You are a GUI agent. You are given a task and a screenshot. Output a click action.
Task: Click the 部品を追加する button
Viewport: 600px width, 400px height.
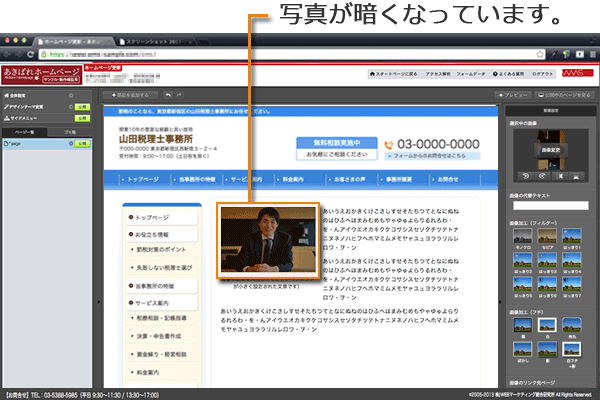tap(127, 94)
